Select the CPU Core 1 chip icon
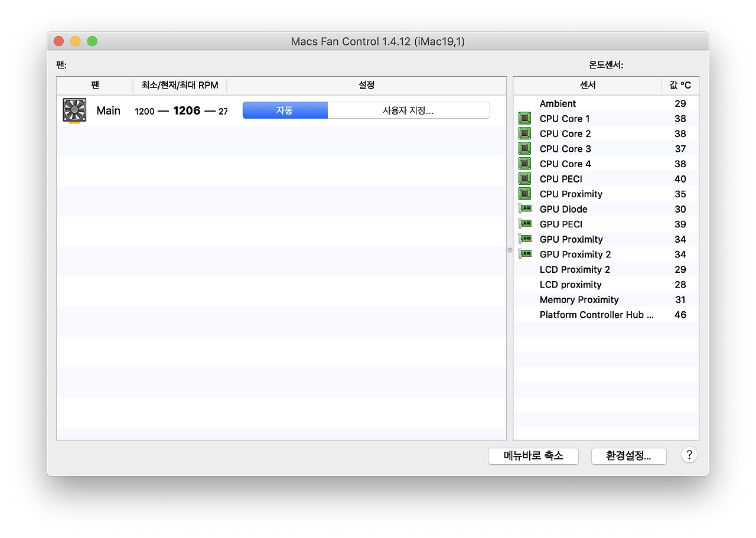756x538 pixels. pyautogui.click(x=524, y=119)
